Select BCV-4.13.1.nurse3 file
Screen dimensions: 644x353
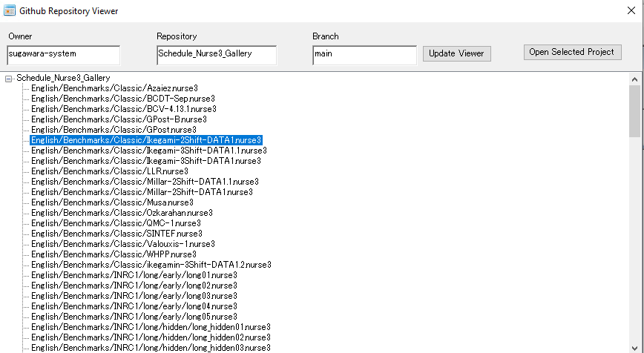pos(124,109)
